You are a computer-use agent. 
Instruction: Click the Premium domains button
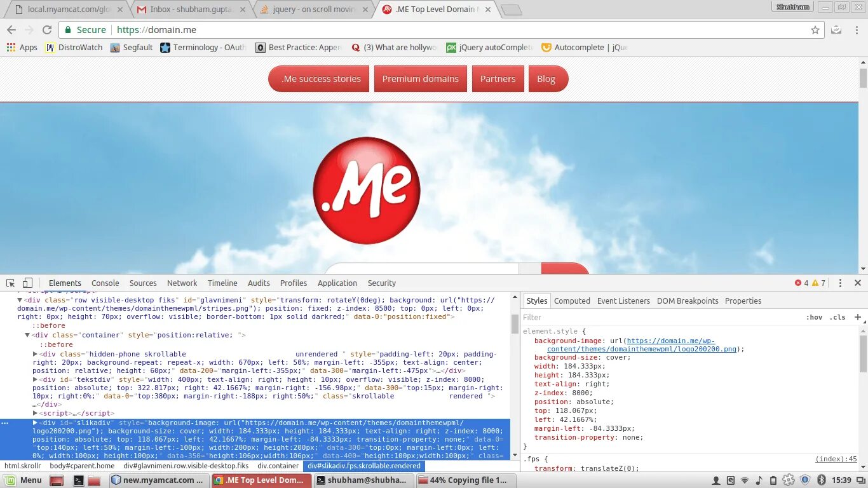click(x=421, y=79)
